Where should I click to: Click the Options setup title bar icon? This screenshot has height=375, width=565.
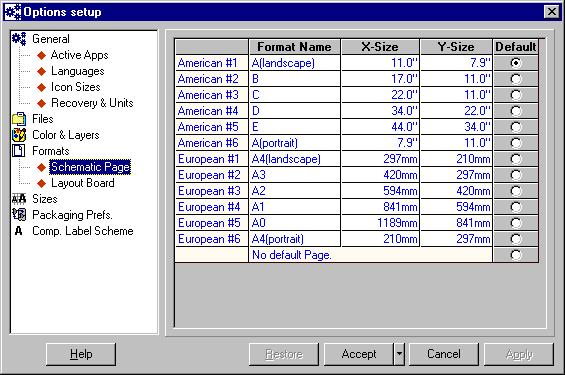tap(13, 12)
